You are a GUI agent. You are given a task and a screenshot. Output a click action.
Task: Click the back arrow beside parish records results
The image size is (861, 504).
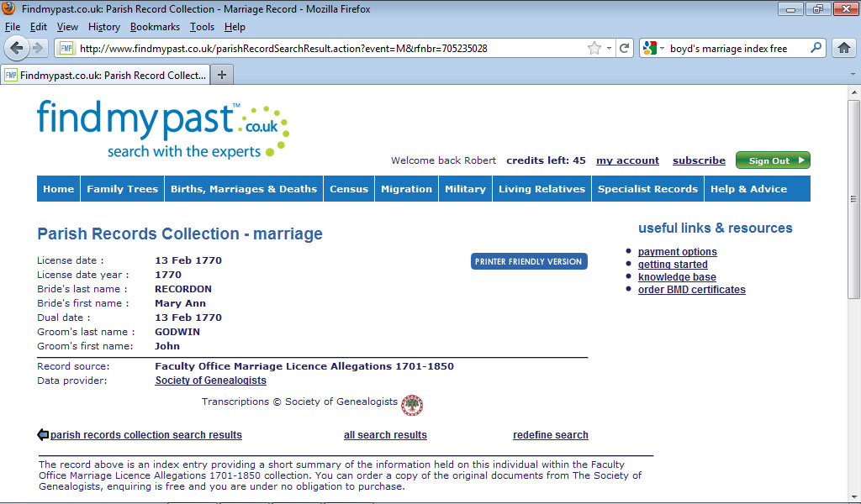(x=43, y=435)
